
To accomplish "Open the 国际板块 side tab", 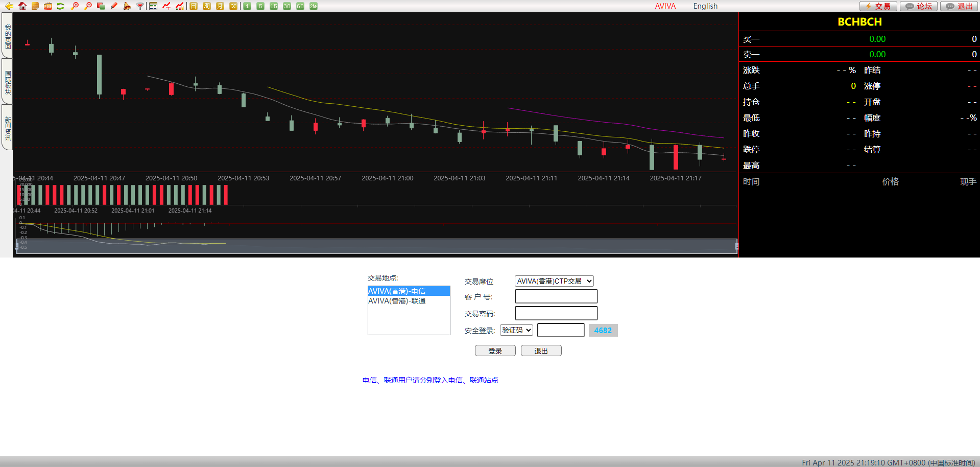I will coord(7,82).
